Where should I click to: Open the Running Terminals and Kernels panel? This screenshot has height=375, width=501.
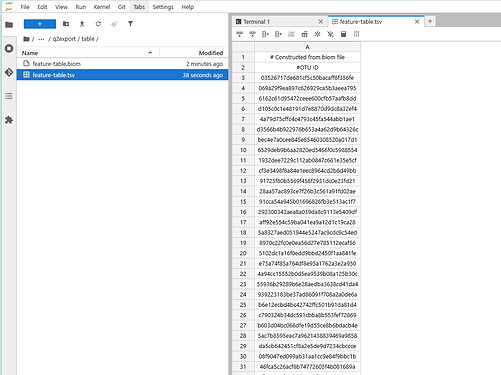tap(9, 48)
